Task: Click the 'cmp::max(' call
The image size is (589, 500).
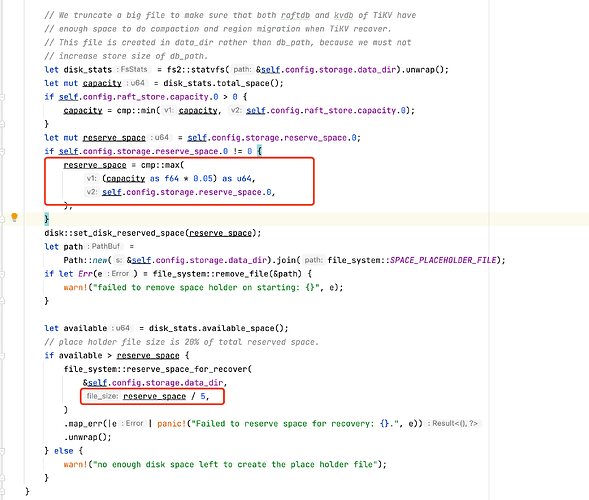Action: (x=162, y=165)
